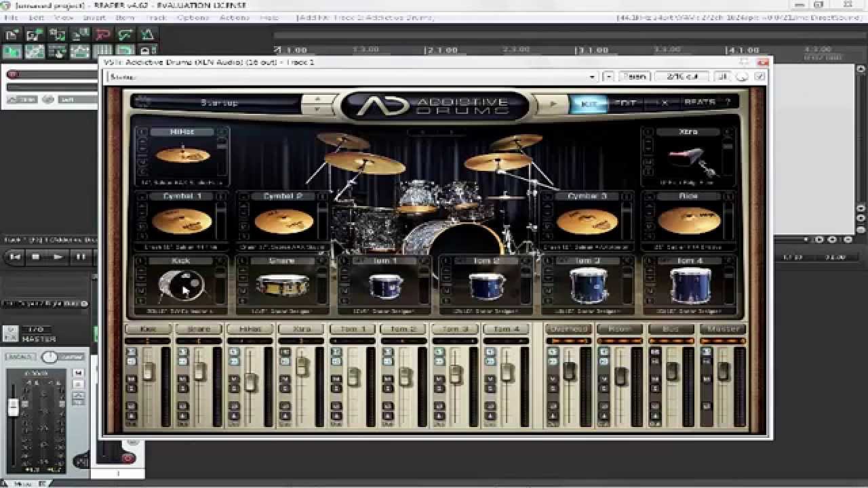868x488 pixels.
Task: Click the Save project toolbar icon
Action: coord(57,35)
